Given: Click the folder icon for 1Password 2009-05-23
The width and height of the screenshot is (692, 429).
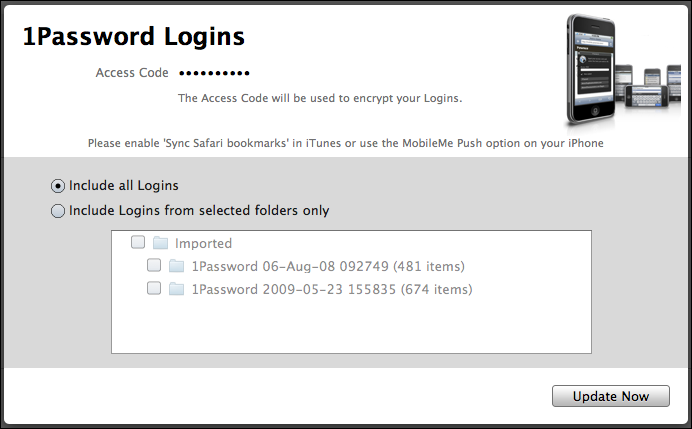Looking at the screenshot, I should [x=177, y=289].
